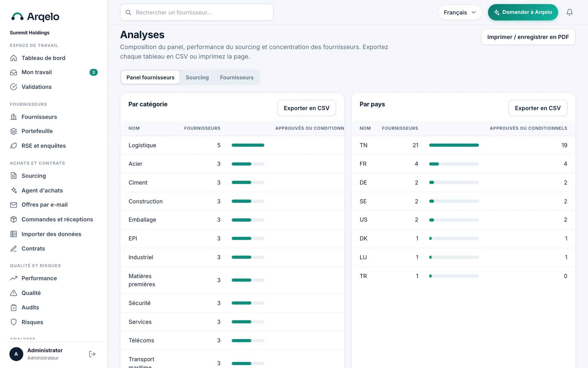Switch to the Fournisseurs analytics tab

tap(237, 77)
